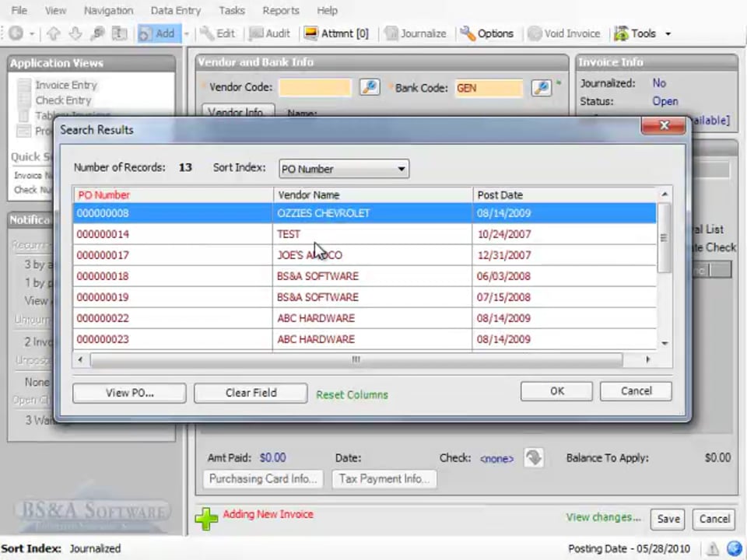Click the down arrow record icon

[75, 33]
